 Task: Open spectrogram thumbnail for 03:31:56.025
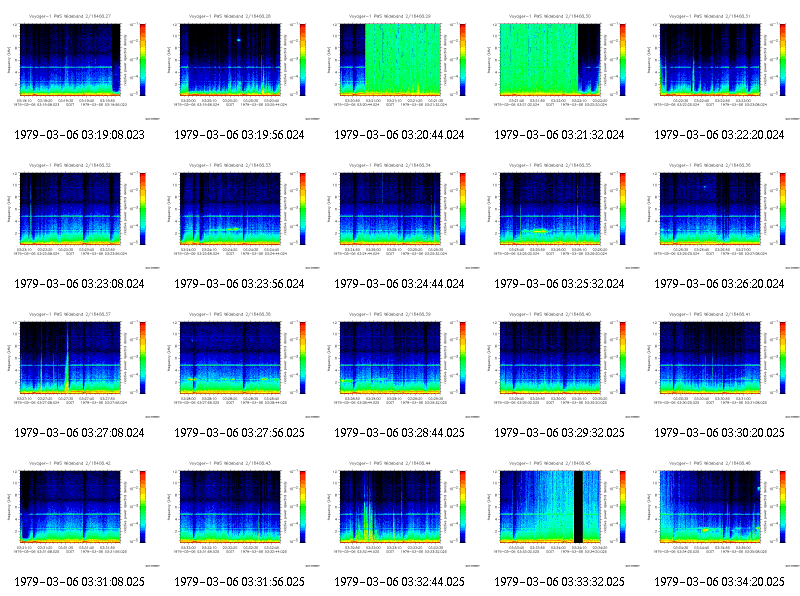[x=240, y=513]
